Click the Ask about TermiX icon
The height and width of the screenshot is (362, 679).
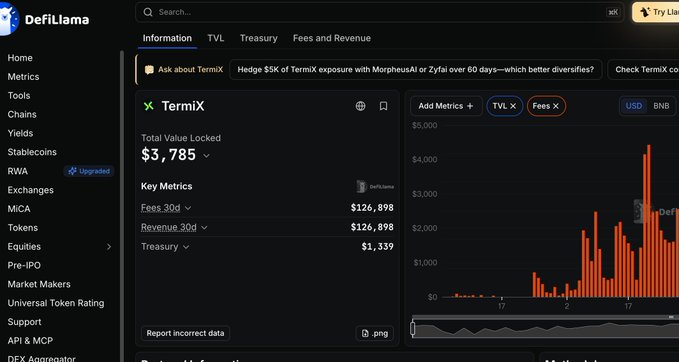[x=149, y=70]
